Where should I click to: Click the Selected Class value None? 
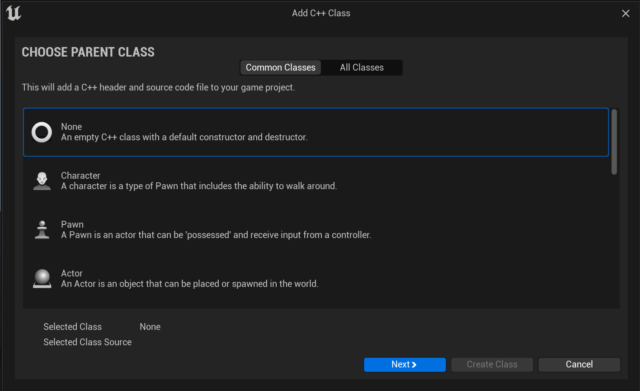(150, 327)
